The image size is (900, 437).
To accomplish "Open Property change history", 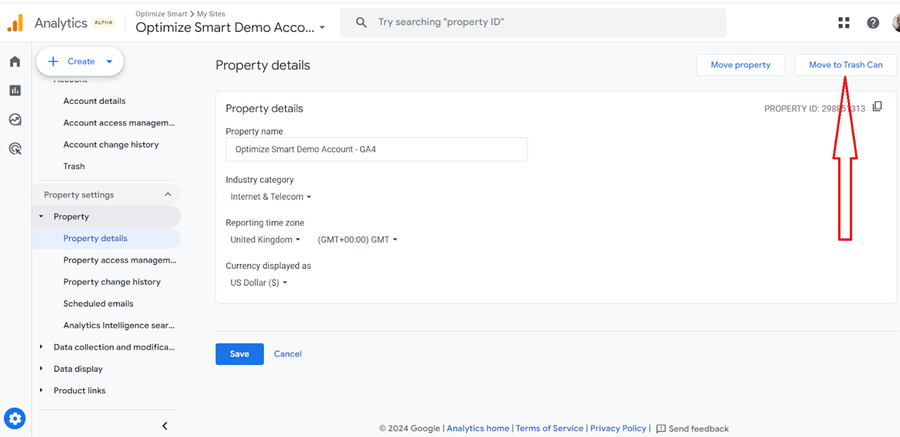I will coord(112,282).
